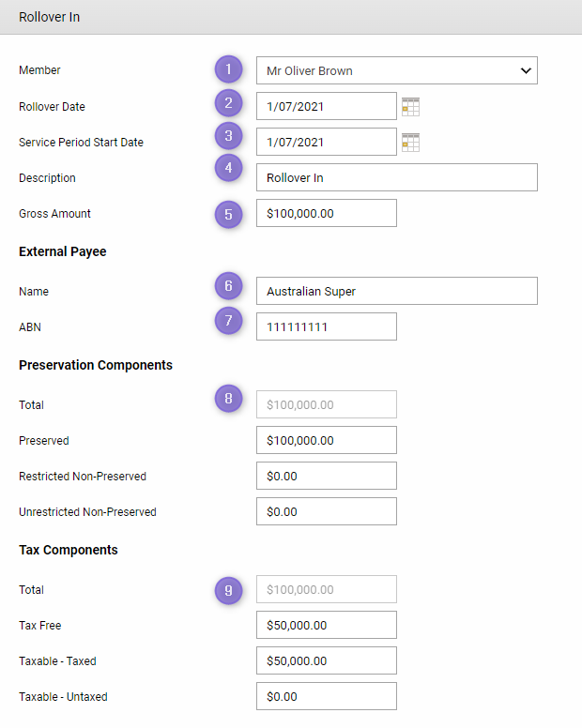Click the Tax Free amount field
Screen dimensions: 582x728
[326, 625]
